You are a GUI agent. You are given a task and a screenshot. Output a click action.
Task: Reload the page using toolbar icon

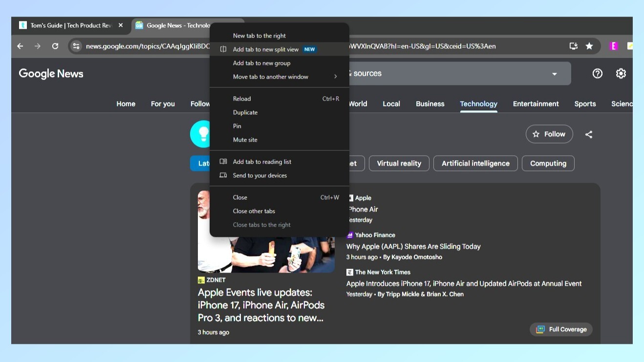tap(55, 46)
